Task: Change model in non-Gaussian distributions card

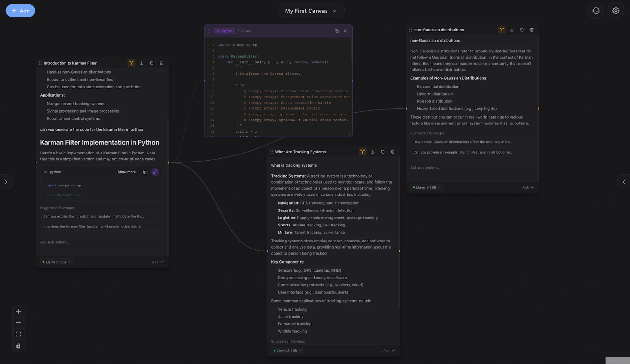Action: (x=427, y=187)
